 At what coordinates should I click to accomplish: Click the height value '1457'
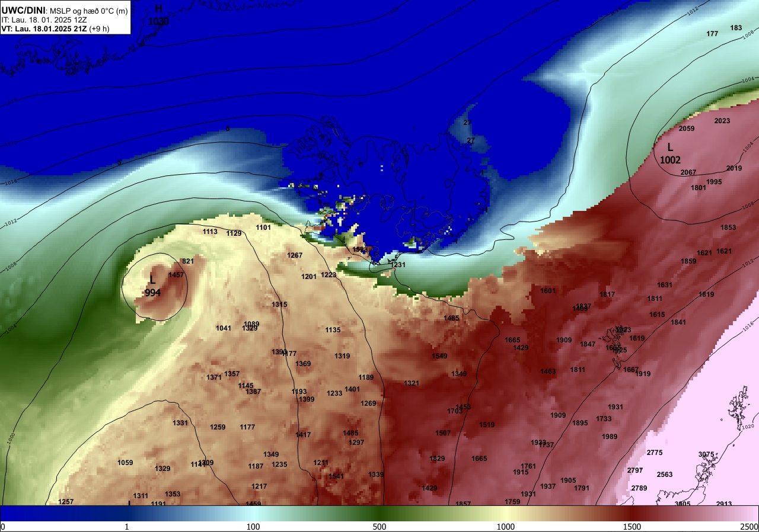coord(176,275)
